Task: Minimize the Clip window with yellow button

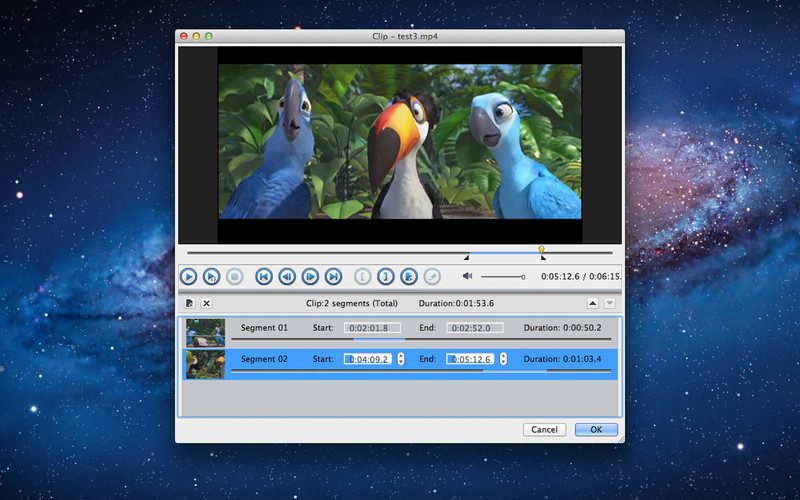Action: (x=196, y=36)
